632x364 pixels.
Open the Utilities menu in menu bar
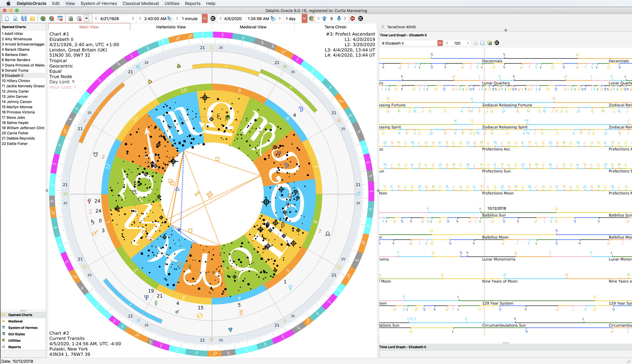(172, 3)
